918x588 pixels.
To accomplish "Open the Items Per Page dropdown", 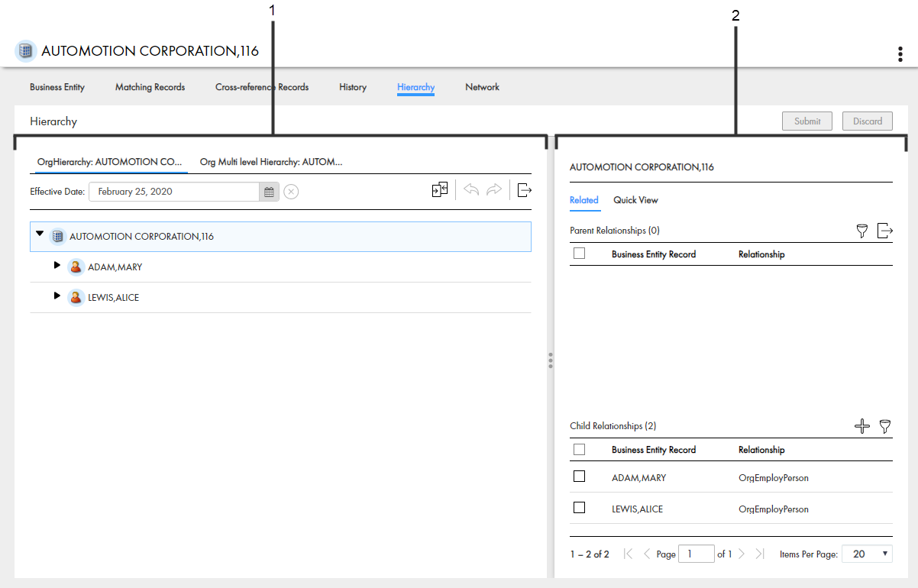I will point(866,554).
